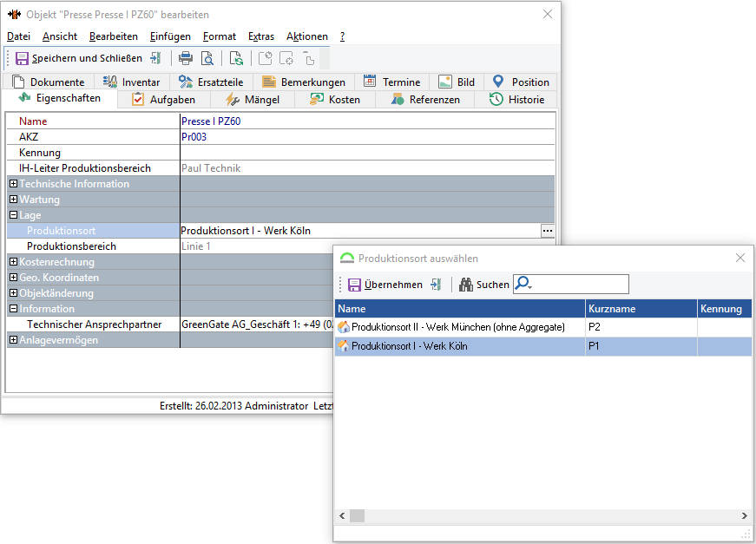Click Speichern und Schließen button
The height and width of the screenshot is (544, 756).
(79, 58)
